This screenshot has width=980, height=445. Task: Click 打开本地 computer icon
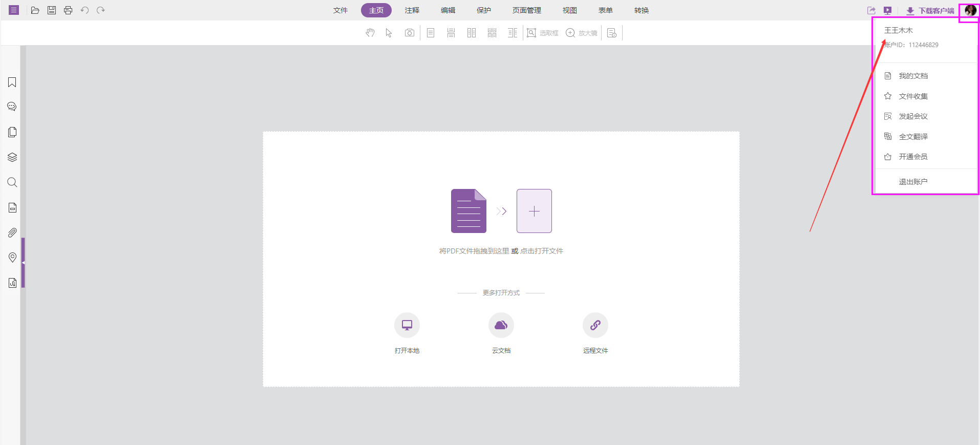(407, 325)
